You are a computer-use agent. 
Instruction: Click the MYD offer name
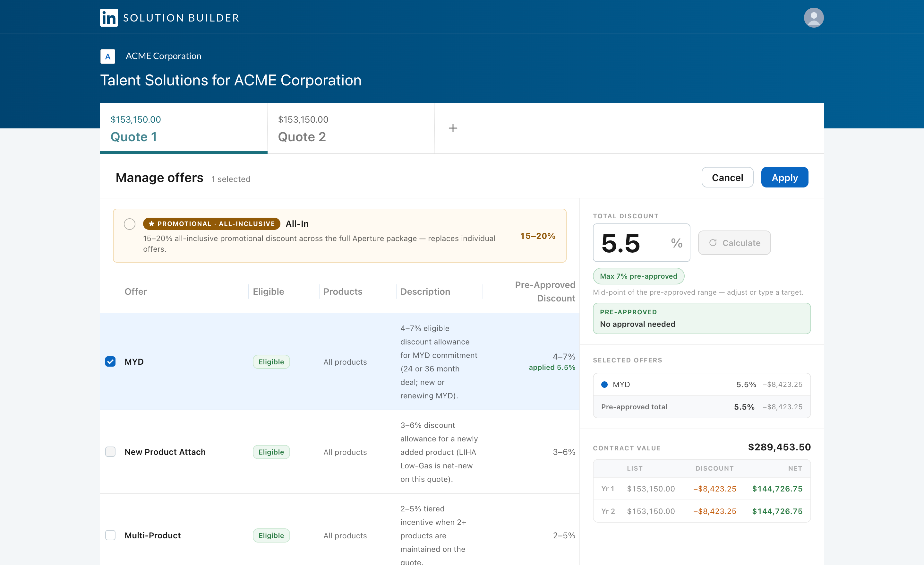pyautogui.click(x=134, y=362)
